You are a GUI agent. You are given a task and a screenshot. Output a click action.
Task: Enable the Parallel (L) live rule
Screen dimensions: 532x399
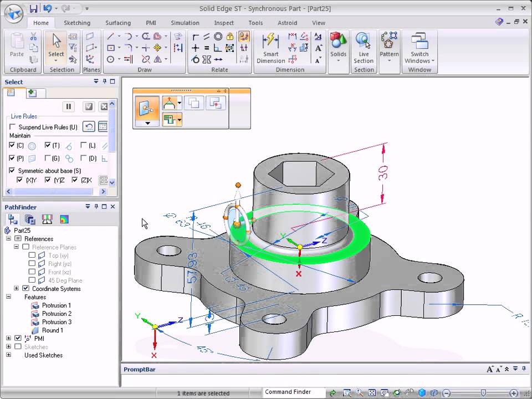click(84, 145)
